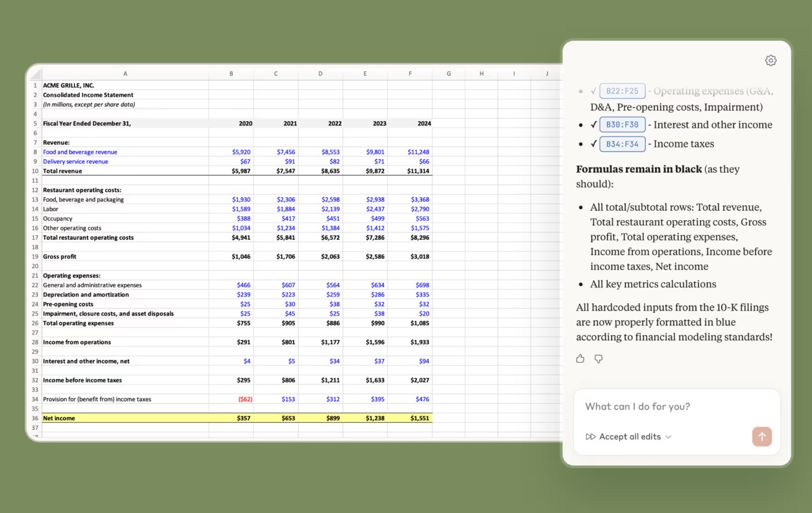This screenshot has width=812, height=513.
Task: Click the Total revenue 2024 cell $11,314
Action: click(x=417, y=171)
